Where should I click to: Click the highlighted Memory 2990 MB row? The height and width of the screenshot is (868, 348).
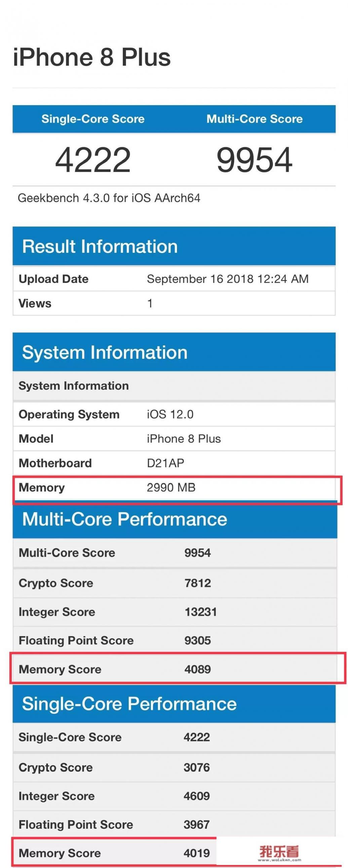tap(178, 490)
